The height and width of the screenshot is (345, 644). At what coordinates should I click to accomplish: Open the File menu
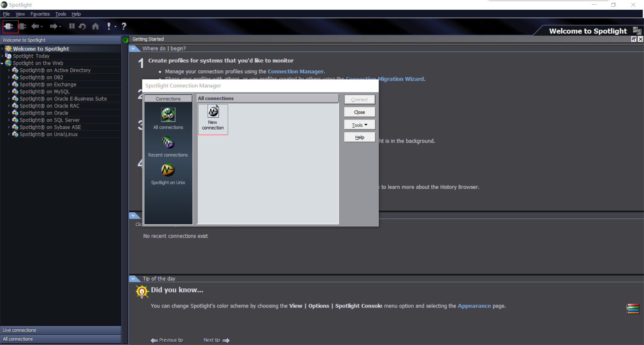point(6,14)
